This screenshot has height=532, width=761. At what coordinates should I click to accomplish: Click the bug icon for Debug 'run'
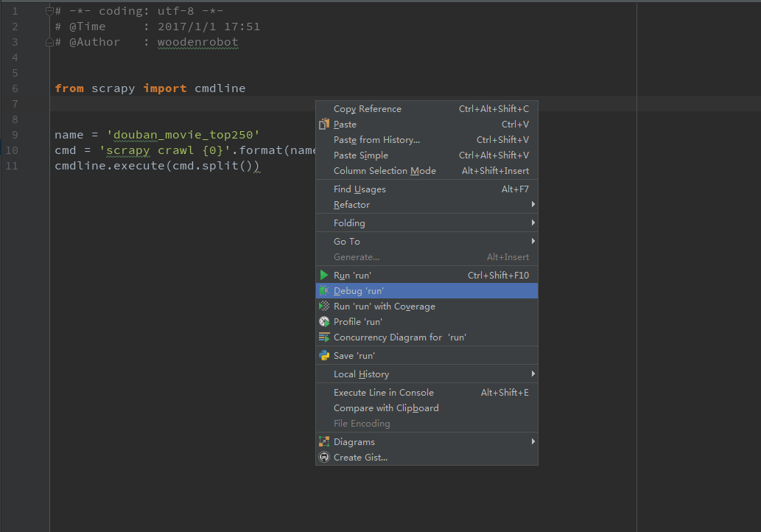[324, 291]
